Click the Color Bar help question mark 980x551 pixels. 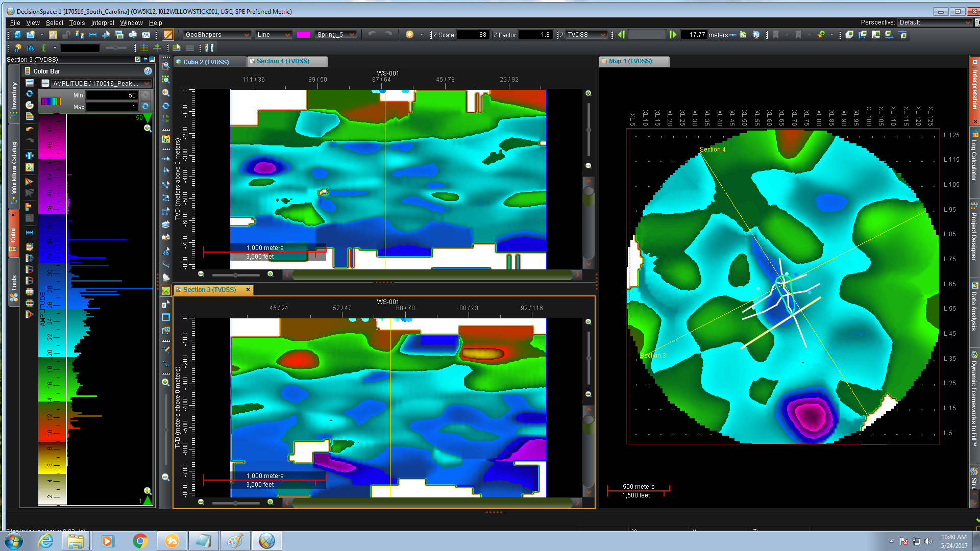pos(148,71)
